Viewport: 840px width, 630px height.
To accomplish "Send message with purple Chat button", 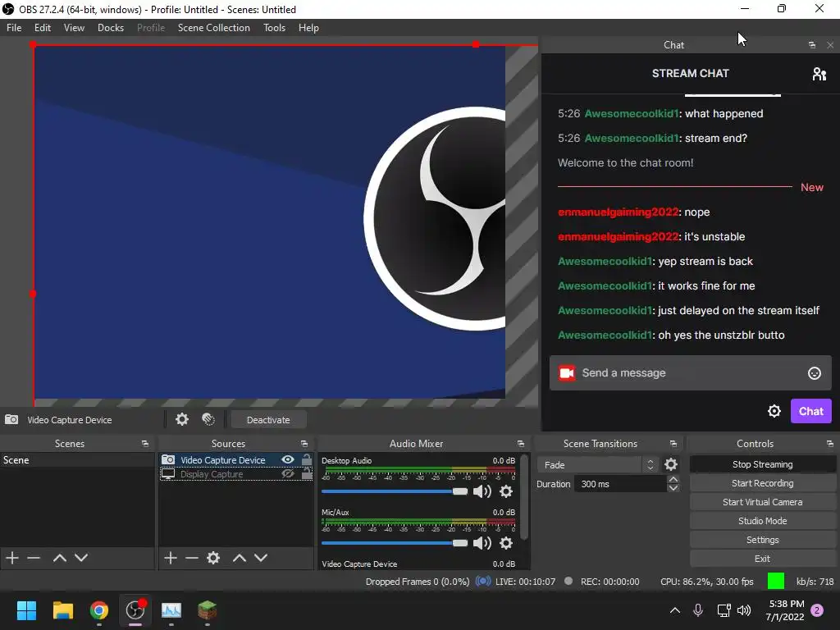I will point(811,411).
